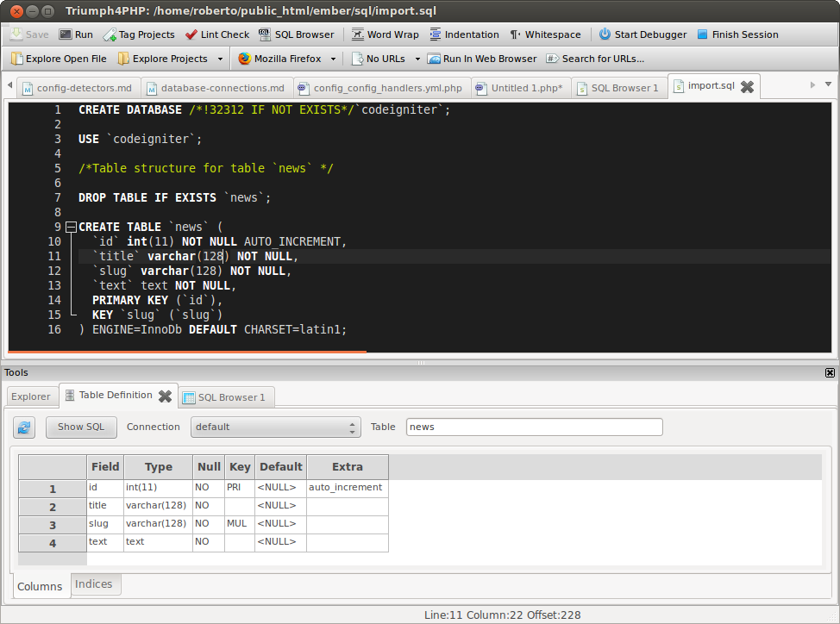Click the Save toolbar icon
Viewport: 840px width, 624px height.
click(16, 34)
